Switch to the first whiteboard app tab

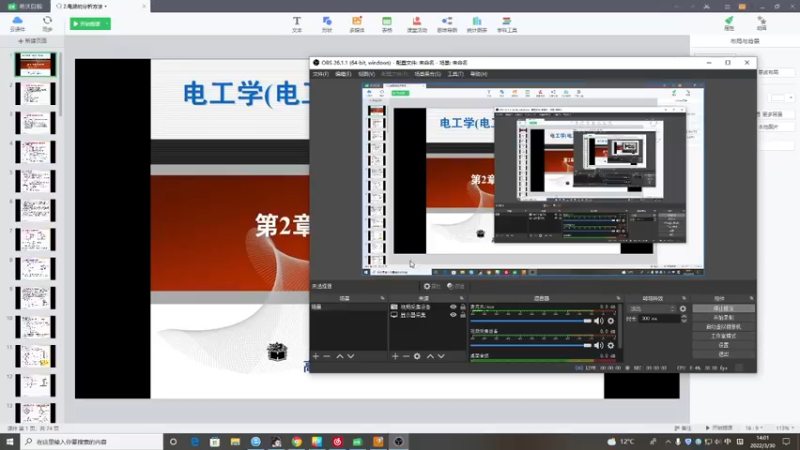tap(26, 6)
